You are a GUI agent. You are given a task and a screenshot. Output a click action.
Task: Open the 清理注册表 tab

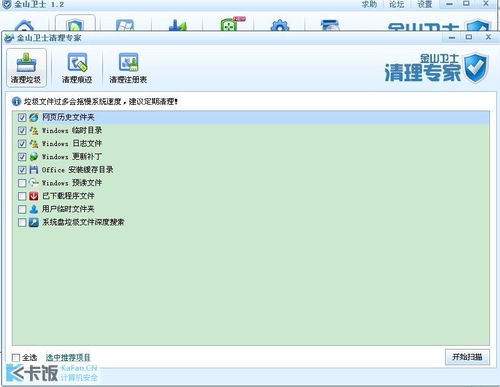pos(128,68)
